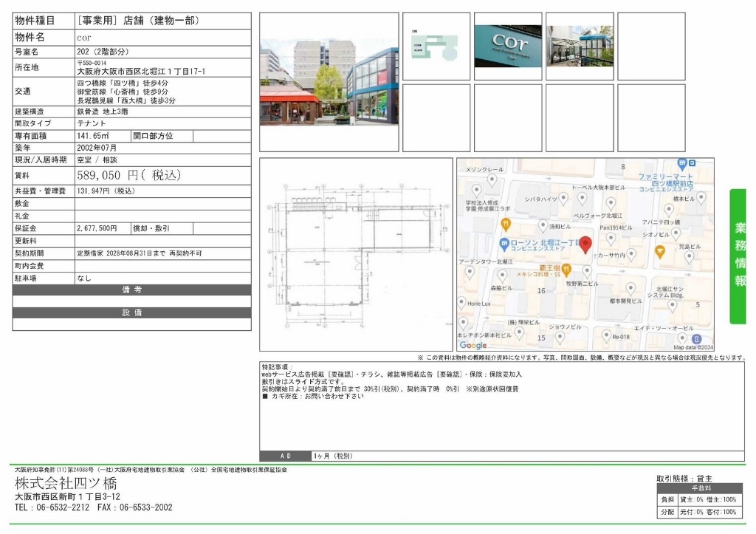Select the 敷引きはスライド方式です line
This screenshot has height=534, width=756.
[303, 382]
